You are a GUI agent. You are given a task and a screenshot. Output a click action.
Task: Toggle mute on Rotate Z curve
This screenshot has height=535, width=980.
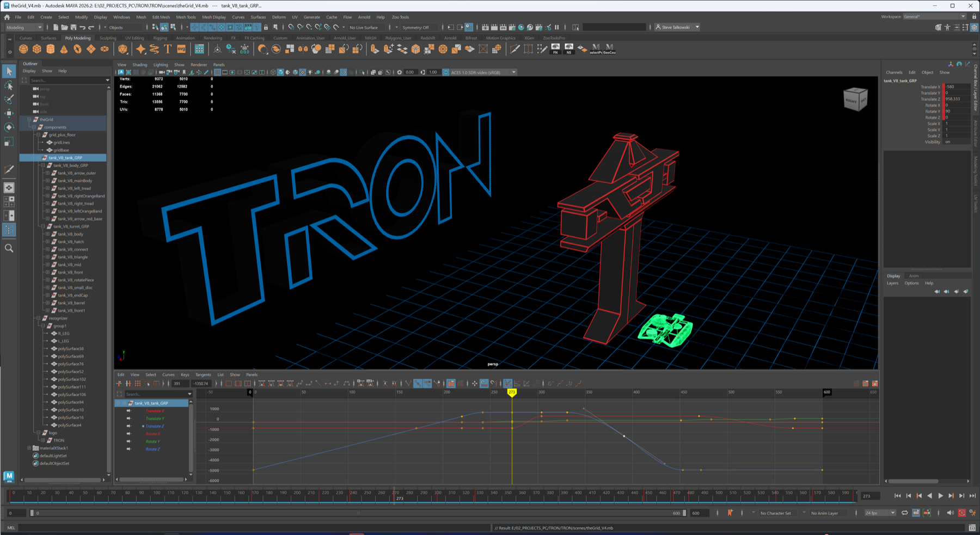click(129, 449)
